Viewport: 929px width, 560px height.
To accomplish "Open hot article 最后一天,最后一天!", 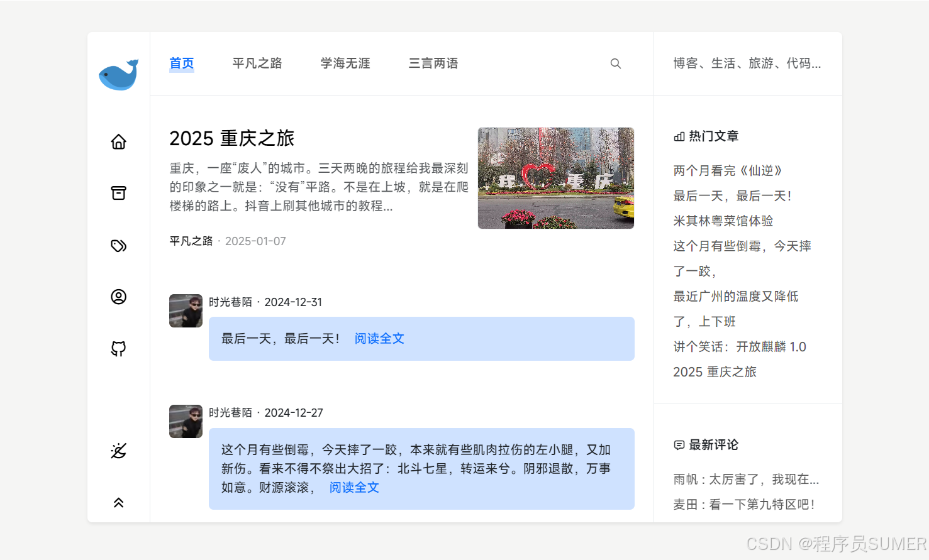I will (x=733, y=196).
